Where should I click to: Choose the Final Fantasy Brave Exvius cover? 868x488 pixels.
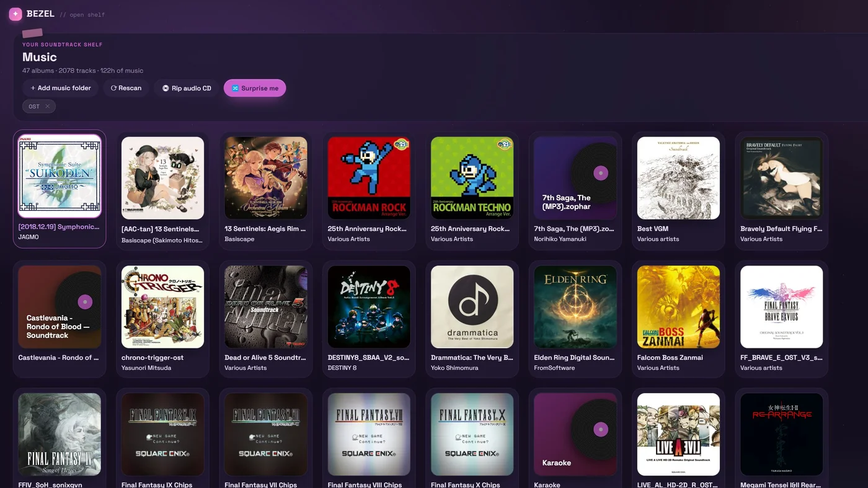(782, 307)
